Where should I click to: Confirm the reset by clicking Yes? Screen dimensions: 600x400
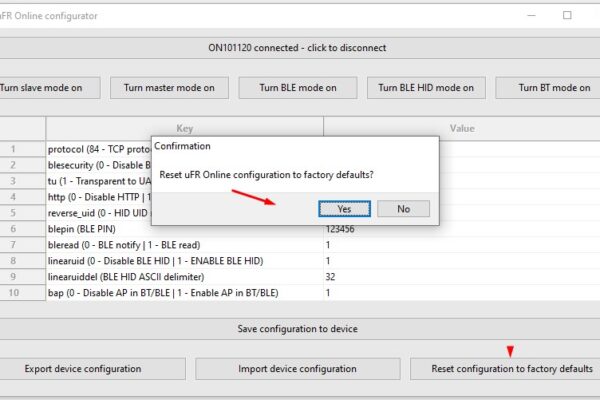coord(344,209)
